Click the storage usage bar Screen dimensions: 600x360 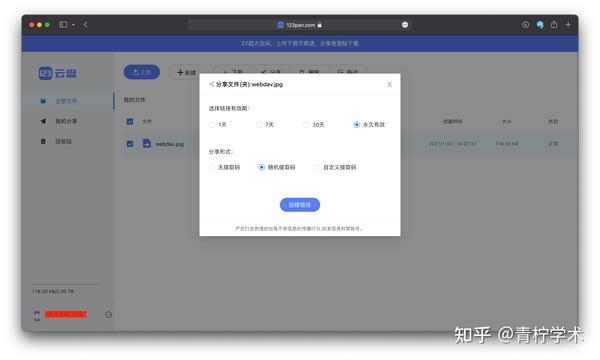(x=65, y=284)
